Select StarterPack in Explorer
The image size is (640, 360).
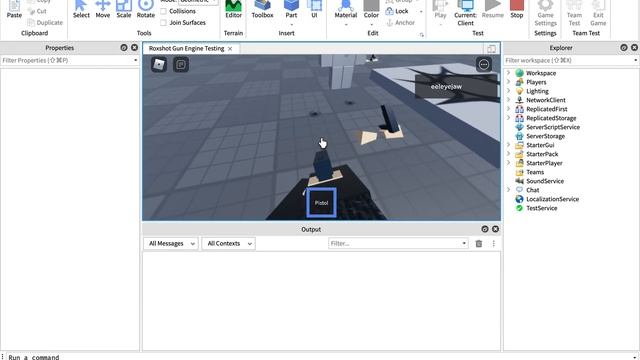[542, 154]
